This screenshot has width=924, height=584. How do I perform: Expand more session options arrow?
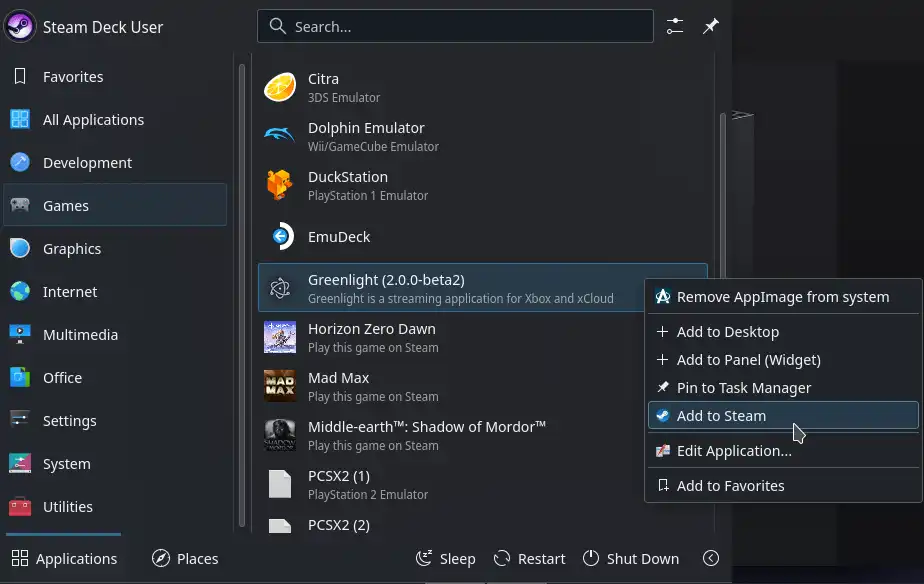pos(711,559)
